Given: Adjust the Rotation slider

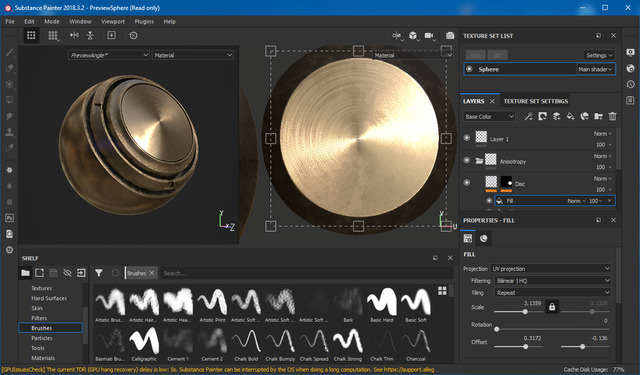Looking at the screenshot, I should point(552,329).
